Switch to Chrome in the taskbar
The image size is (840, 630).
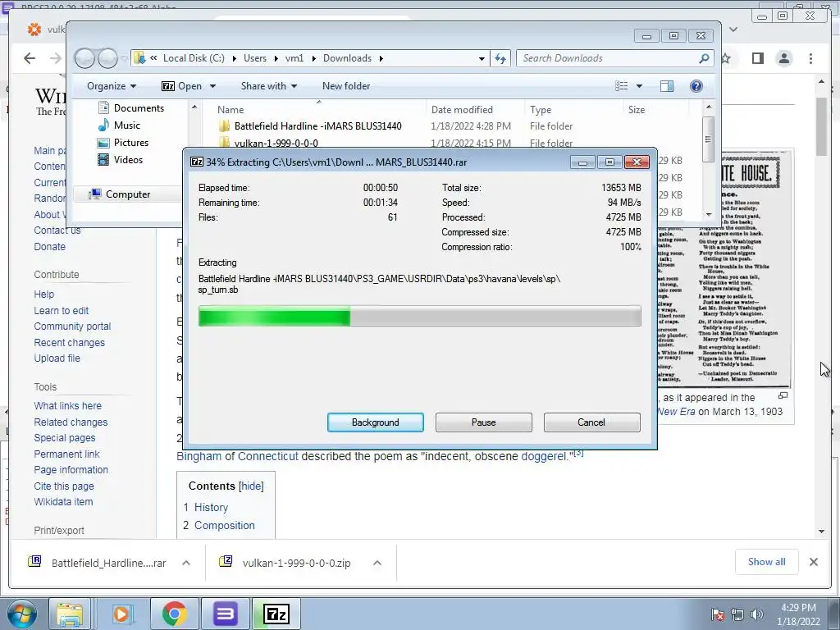[x=174, y=614]
